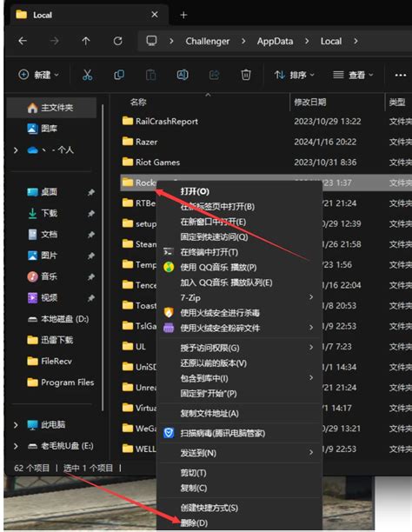The height and width of the screenshot is (532, 412).
Task: Open 使用火绒安全粉碎文件 submenu
Action: pyautogui.click(x=240, y=328)
